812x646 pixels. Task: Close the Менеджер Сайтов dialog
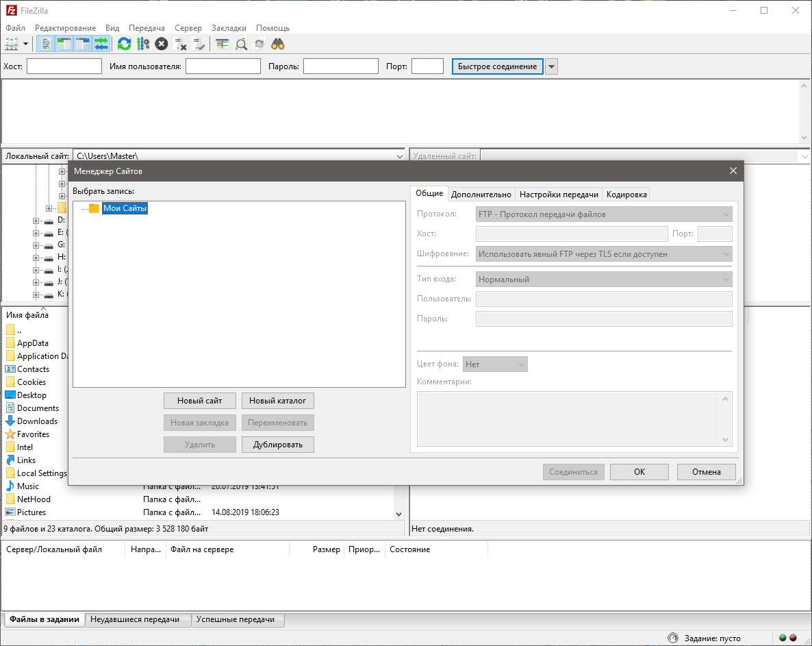coord(733,171)
